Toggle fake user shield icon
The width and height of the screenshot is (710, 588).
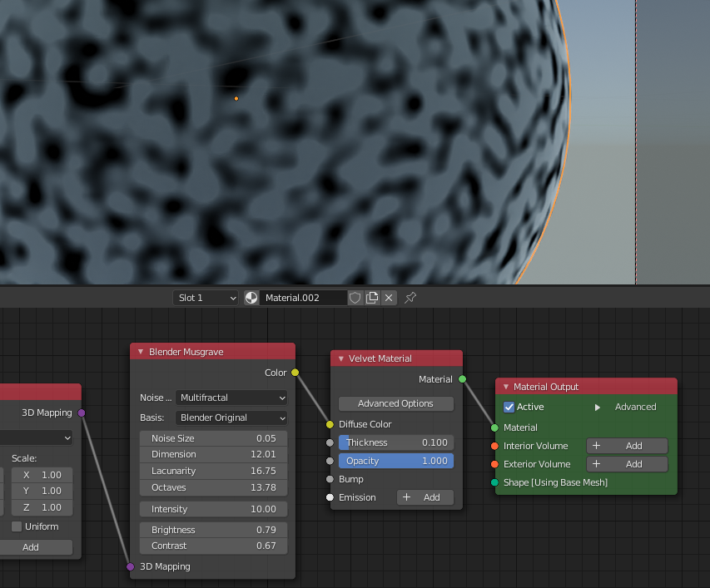click(x=355, y=298)
